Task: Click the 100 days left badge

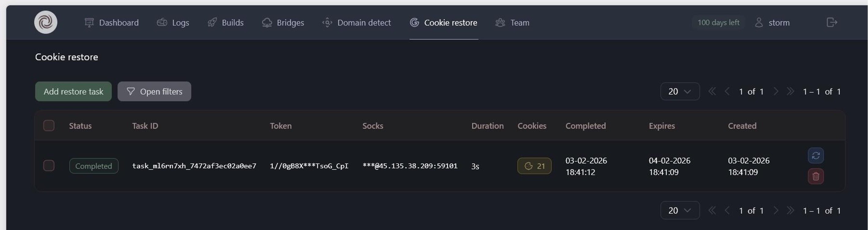Action: 718,23
